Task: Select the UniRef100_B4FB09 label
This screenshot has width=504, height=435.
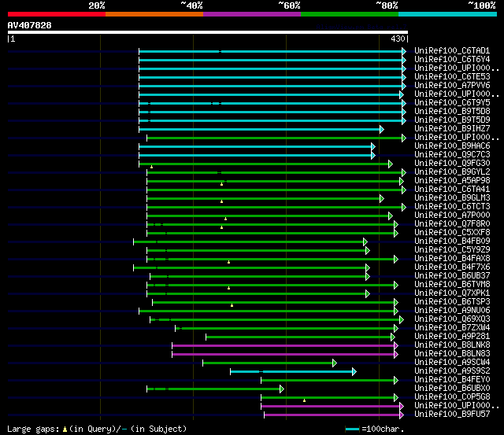Action: [x=452, y=241]
